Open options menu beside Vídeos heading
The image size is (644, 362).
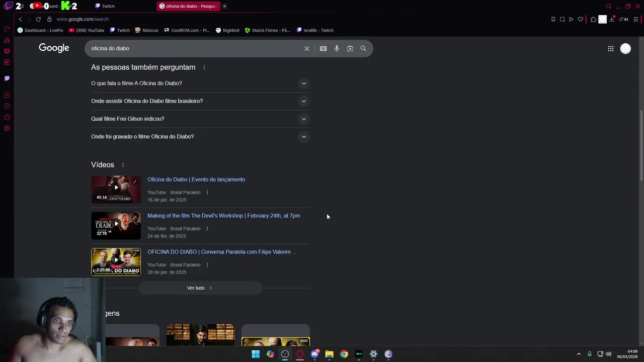click(123, 165)
